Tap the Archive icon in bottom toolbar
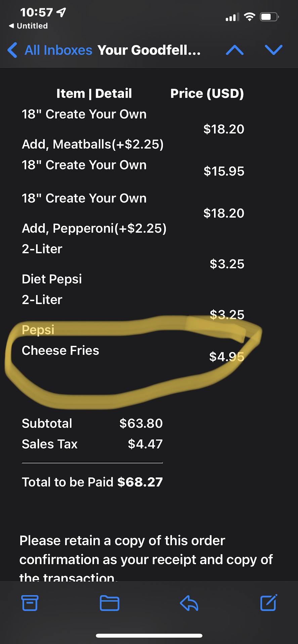The width and height of the screenshot is (298, 644). pyautogui.click(x=30, y=603)
